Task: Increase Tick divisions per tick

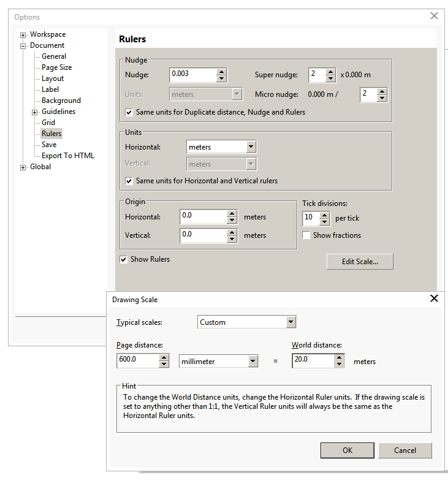Action: coord(324,215)
